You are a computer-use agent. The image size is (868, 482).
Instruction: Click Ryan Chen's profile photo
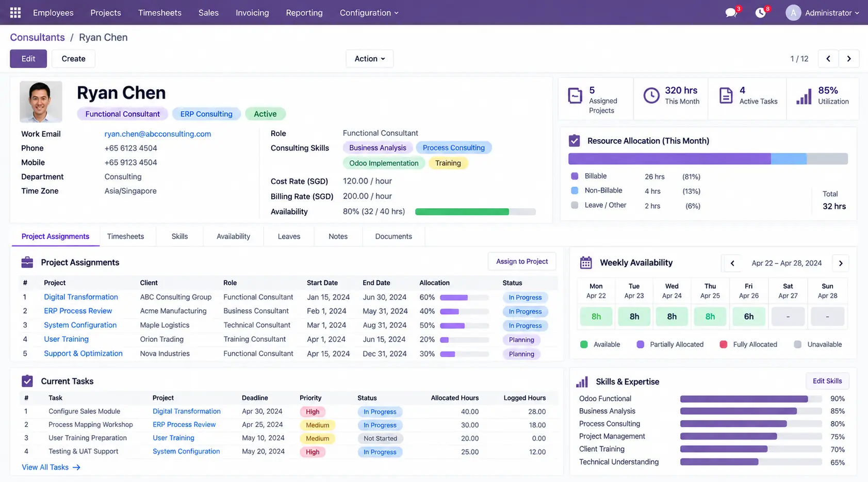41,102
